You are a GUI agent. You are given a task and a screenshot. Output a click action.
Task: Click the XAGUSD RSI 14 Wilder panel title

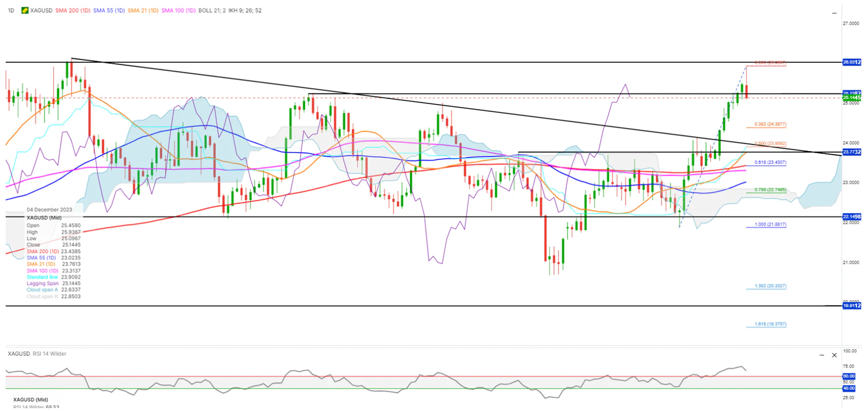point(37,353)
